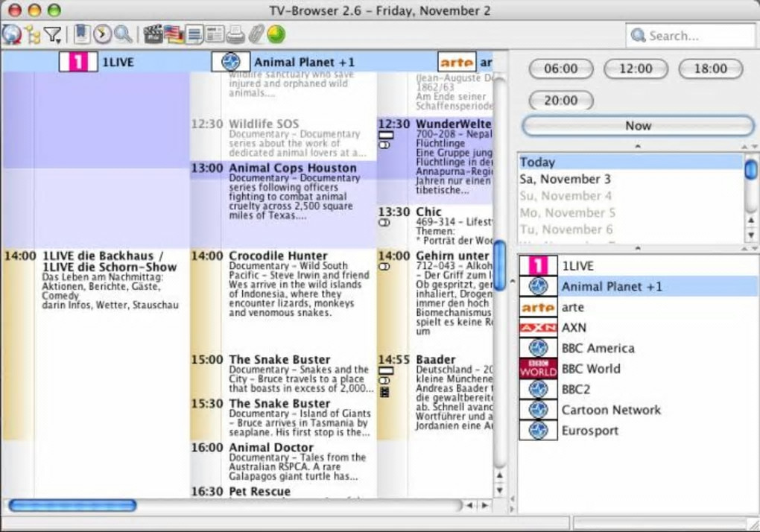760x532 pixels.
Task: Click the globe update data icon
Action: pyautogui.click(x=12, y=34)
